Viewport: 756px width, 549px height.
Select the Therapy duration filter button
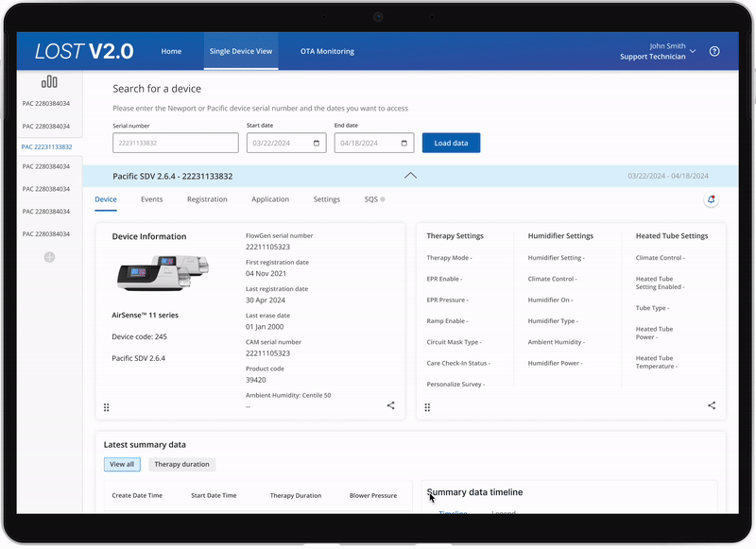coord(181,464)
